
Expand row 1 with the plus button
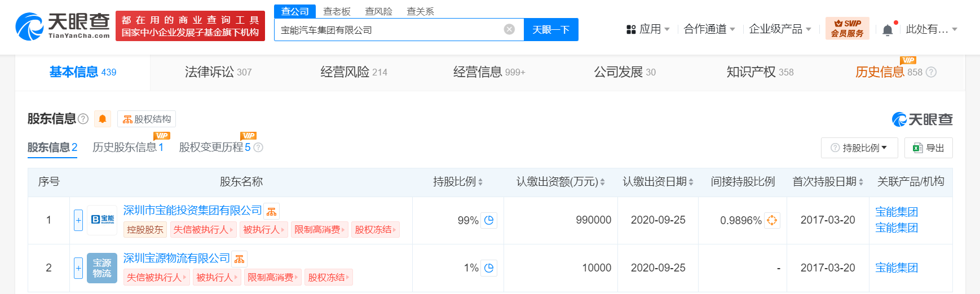coord(78,220)
